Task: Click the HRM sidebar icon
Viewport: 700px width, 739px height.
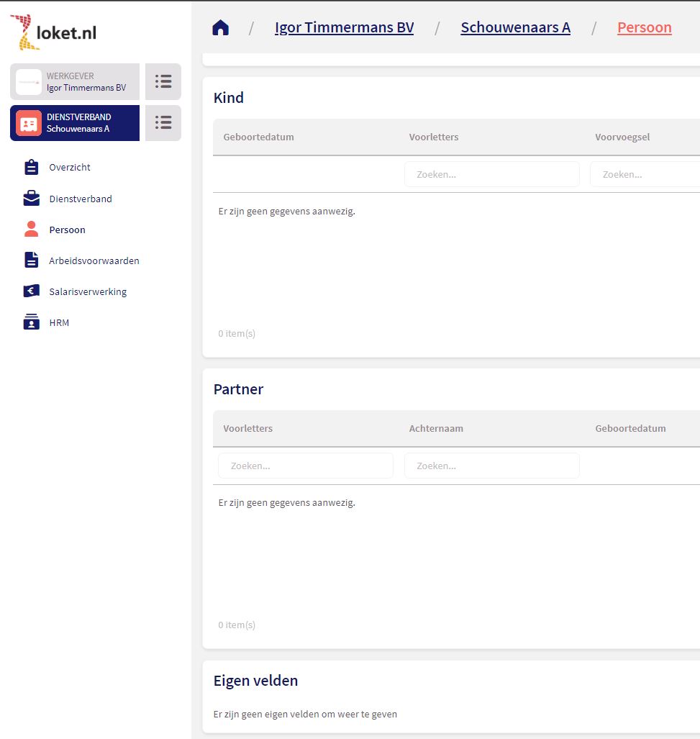Action: (x=31, y=322)
